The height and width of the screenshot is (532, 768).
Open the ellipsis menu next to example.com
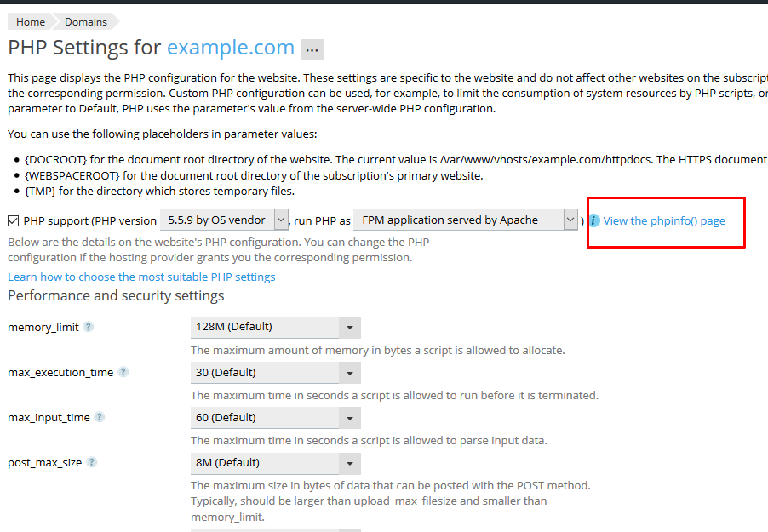click(x=312, y=50)
